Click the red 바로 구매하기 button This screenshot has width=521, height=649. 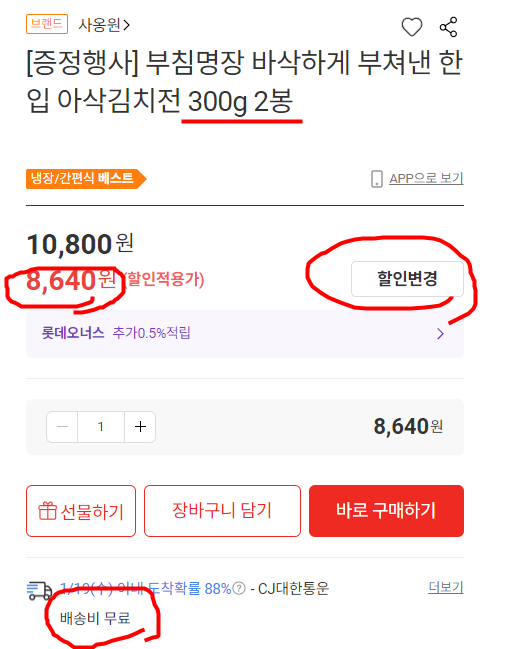386,511
